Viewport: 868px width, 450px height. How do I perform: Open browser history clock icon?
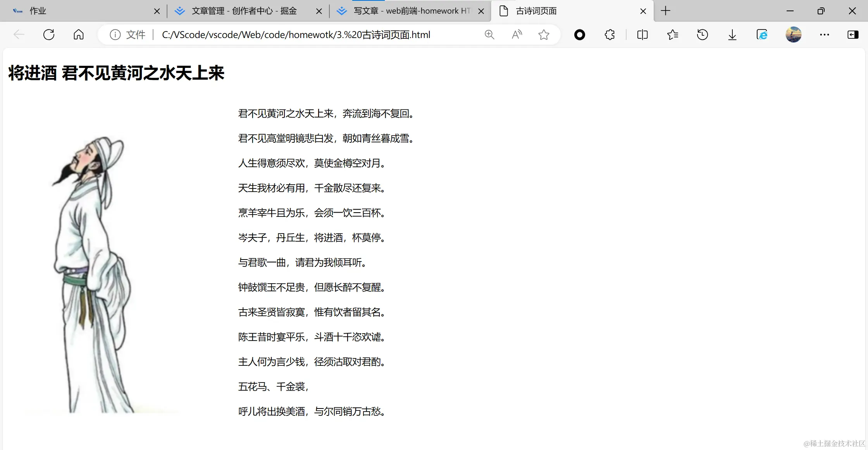tap(702, 35)
